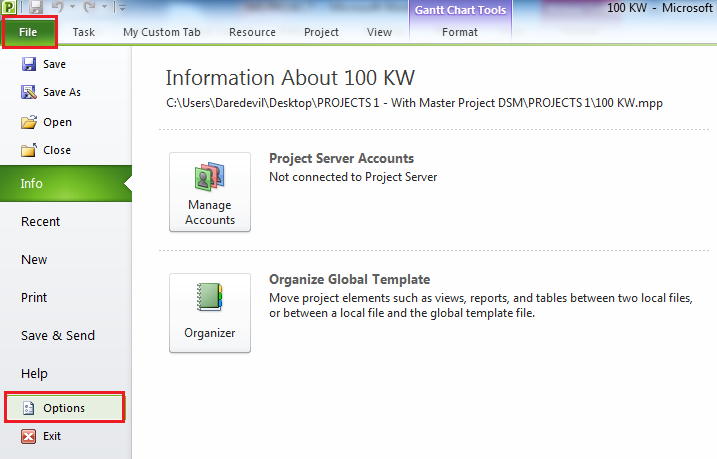Click the Options icon in sidebar

click(x=29, y=408)
